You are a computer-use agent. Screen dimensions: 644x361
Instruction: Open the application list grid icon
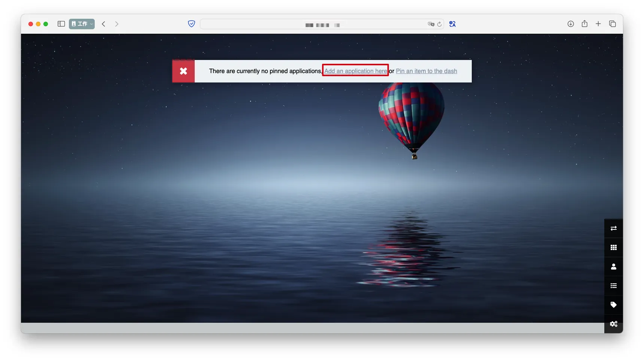click(x=613, y=247)
